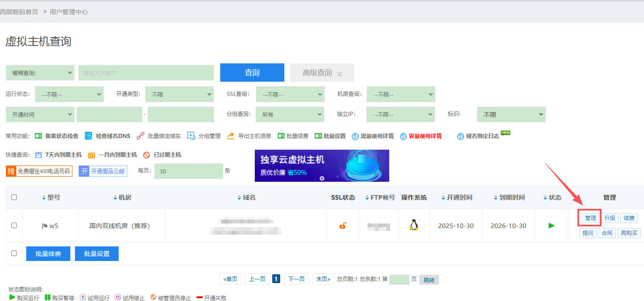Check the w5 host row checkbox
Viewport: 644px width, 301px height.
tap(14, 225)
